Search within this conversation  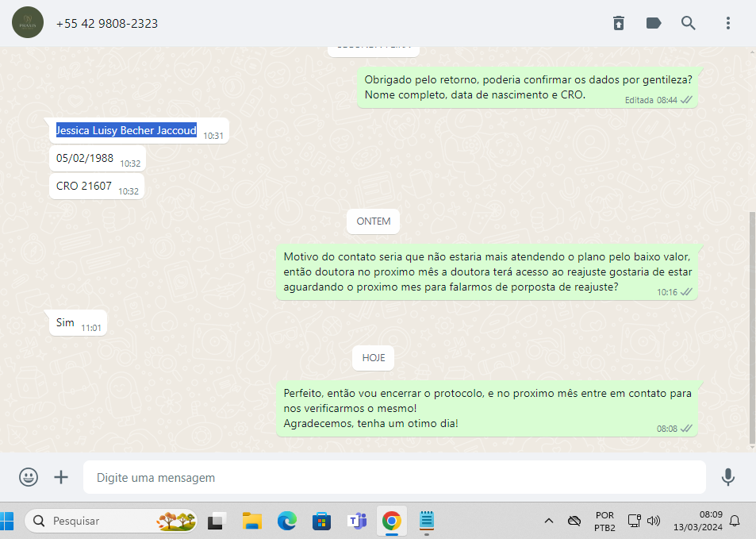688,23
